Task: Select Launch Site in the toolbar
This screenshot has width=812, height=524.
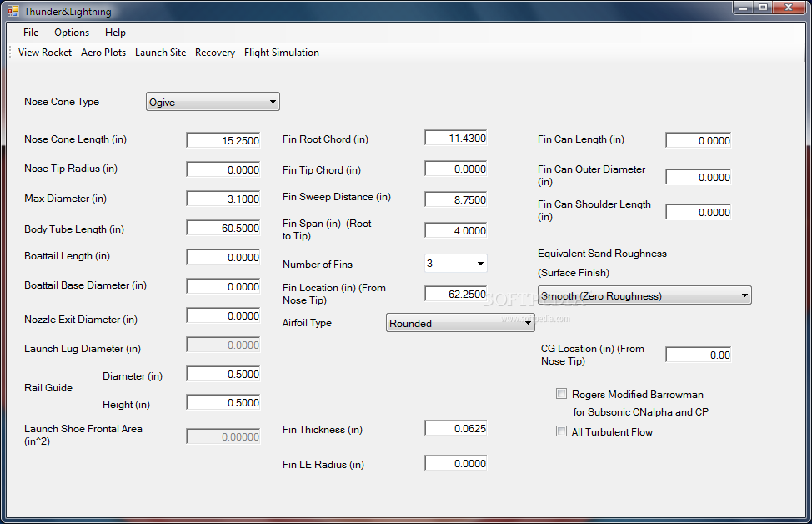Action: coord(161,53)
